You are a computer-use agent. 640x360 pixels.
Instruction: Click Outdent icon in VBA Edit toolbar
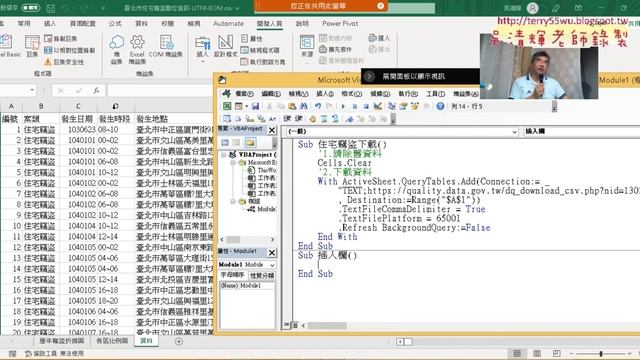point(299,119)
